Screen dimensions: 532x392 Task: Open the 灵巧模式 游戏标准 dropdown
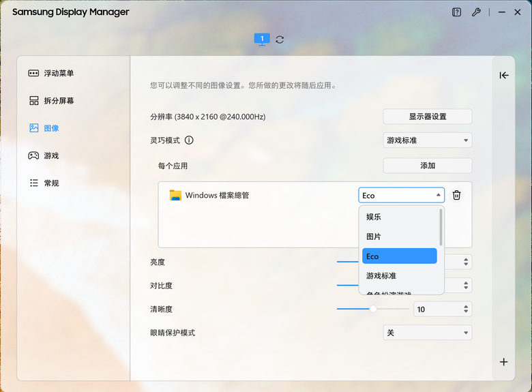click(x=428, y=140)
